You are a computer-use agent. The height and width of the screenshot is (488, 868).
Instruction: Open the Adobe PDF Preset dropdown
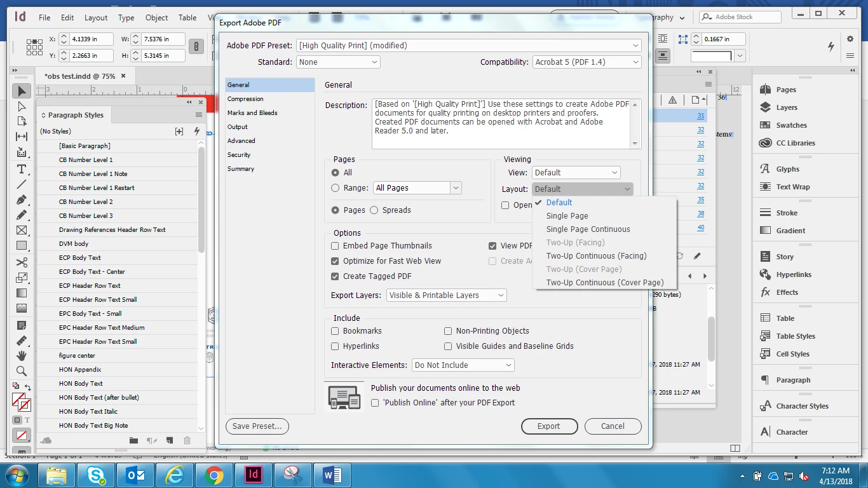tap(469, 46)
